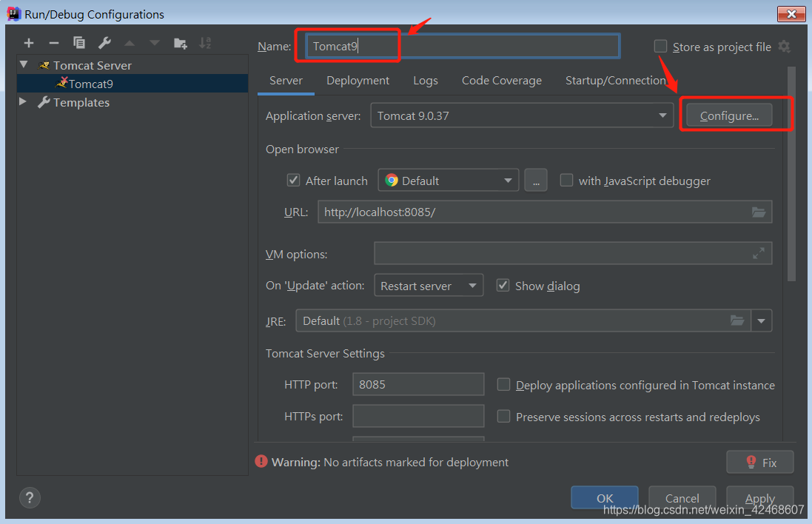Expand VM options field icon

759,253
